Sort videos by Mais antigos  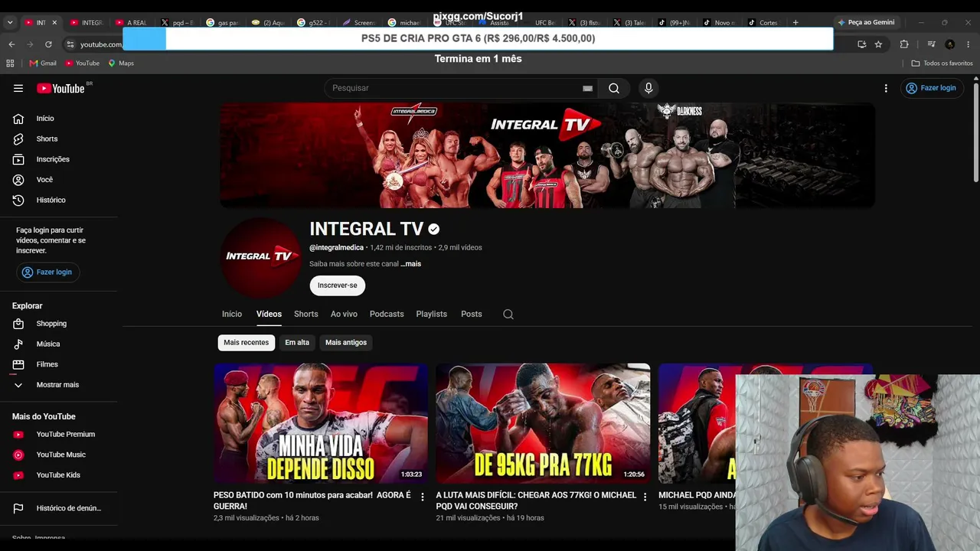pos(346,343)
